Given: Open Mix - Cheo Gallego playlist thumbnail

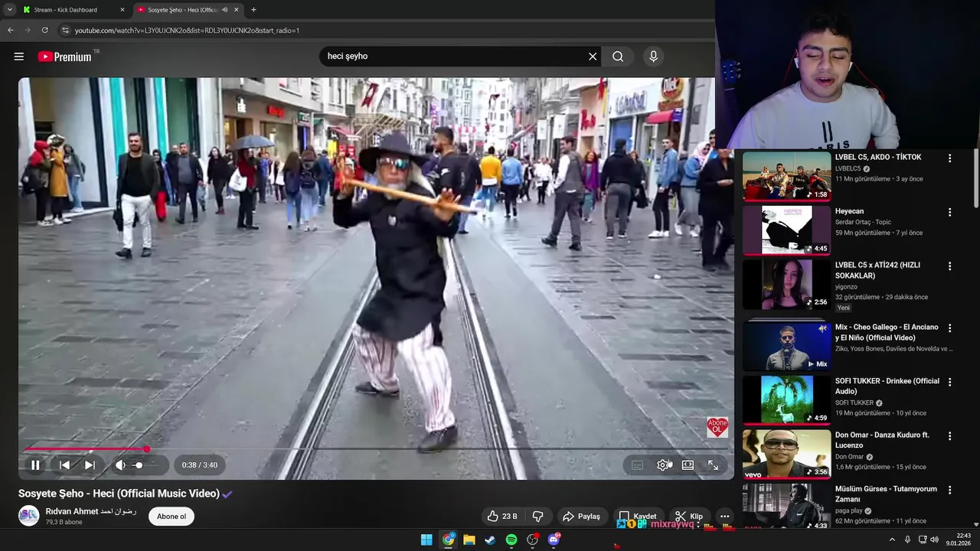Looking at the screenshot, I should pos(786,345).
